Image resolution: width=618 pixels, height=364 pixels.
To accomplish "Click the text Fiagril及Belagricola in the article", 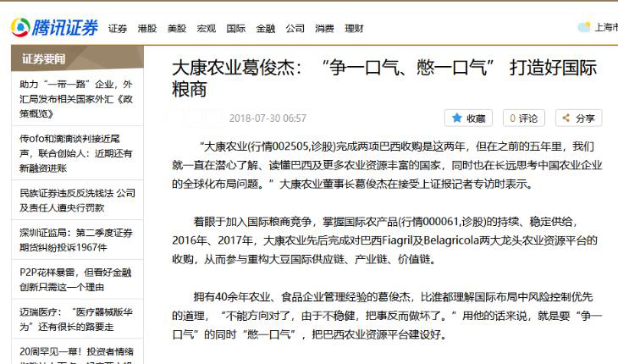I will 431,240.
